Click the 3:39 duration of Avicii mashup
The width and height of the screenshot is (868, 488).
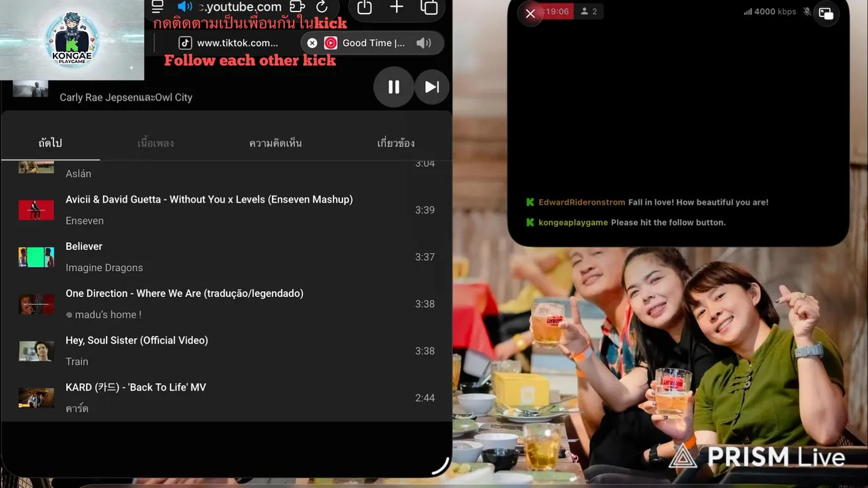(x=425, y=210)
